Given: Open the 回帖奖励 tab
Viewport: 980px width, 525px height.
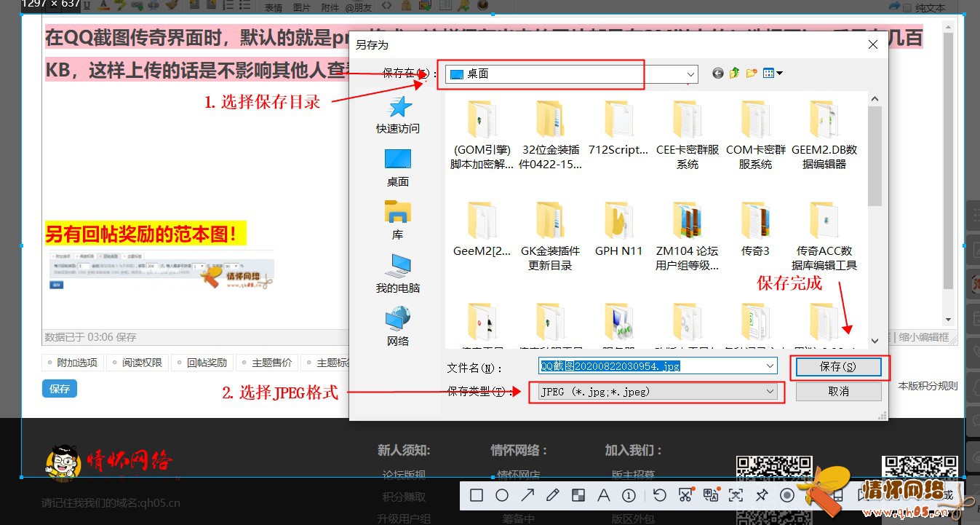Looking at the screenshot, I should pyautogui.click(x=202, y=363).
